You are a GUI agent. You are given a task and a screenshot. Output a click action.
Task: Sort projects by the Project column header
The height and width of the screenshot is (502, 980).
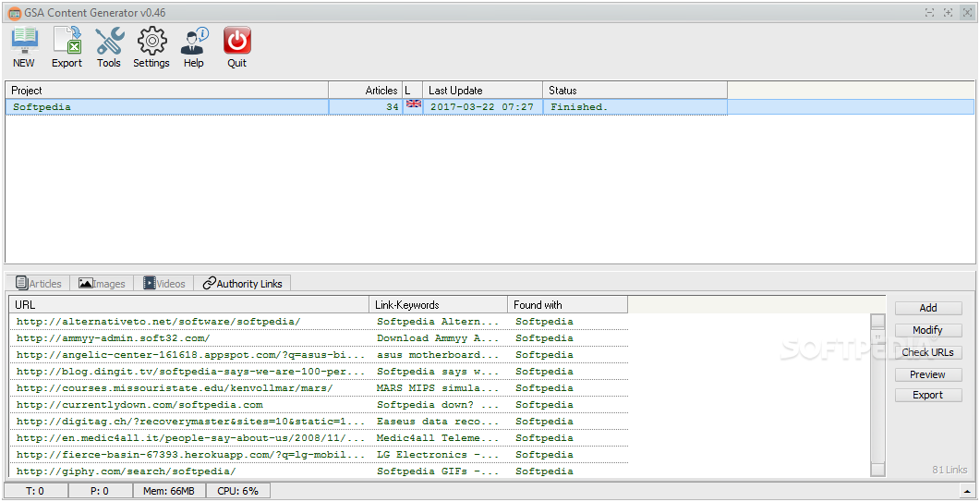pos(167,90)
